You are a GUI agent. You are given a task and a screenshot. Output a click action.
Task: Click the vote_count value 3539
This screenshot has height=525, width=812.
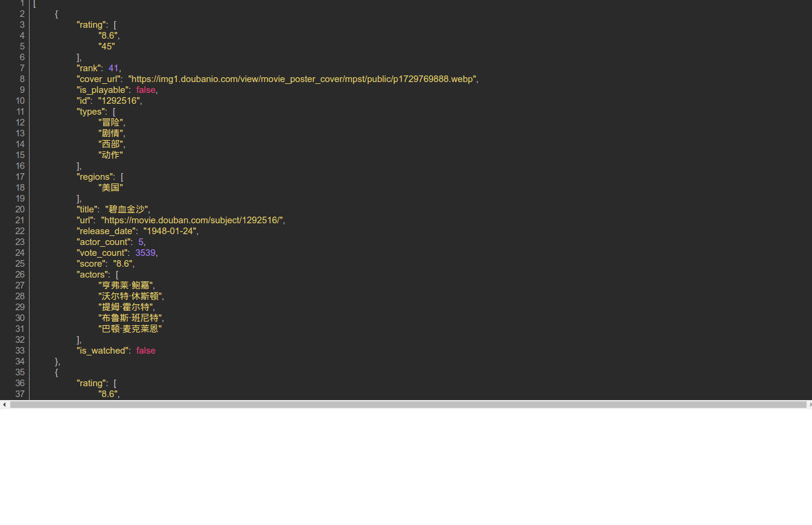tap(145, 253)
